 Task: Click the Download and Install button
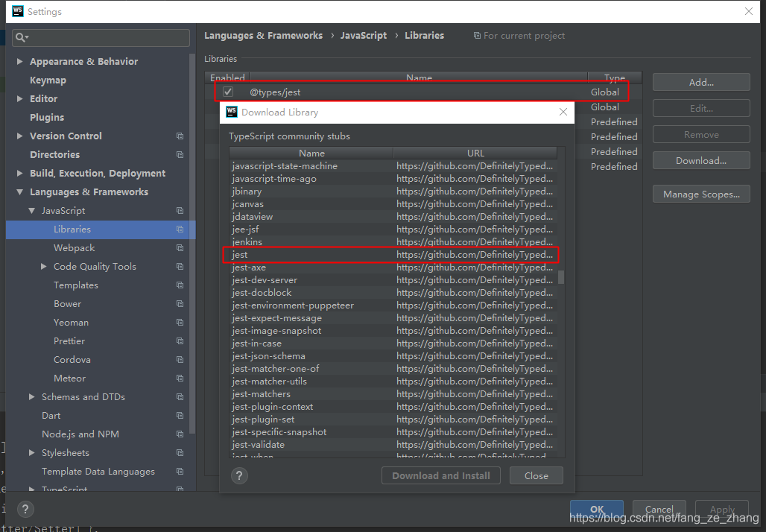pyautogui.click(x=440, y=475)
